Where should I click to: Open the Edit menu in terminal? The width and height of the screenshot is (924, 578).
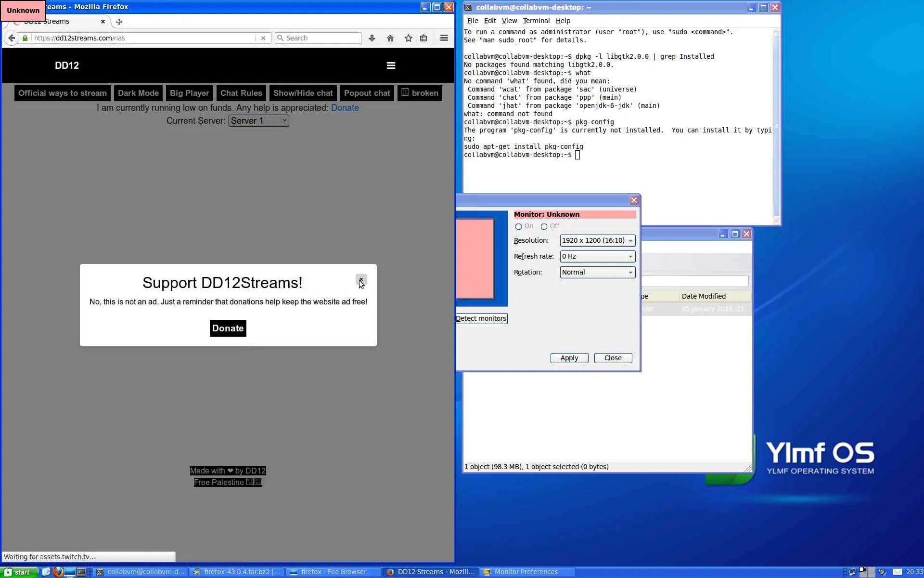pyautogui.click(x=489, y=21)
